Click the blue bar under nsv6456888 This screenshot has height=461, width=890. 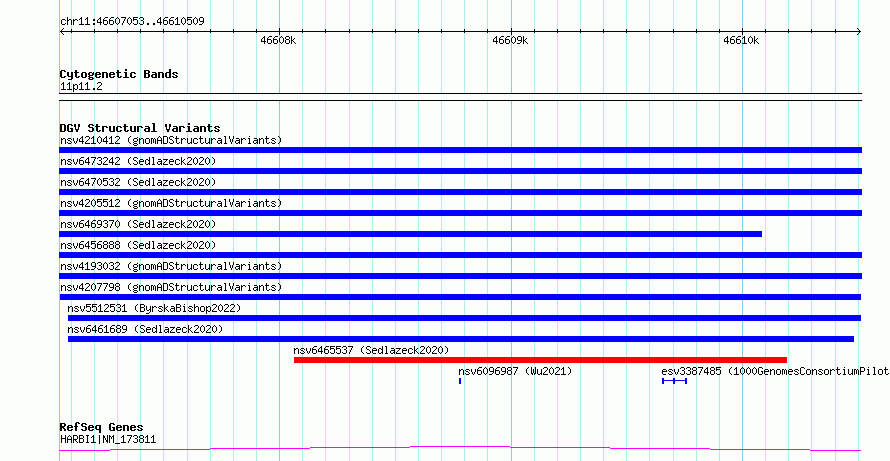point(461,255)
